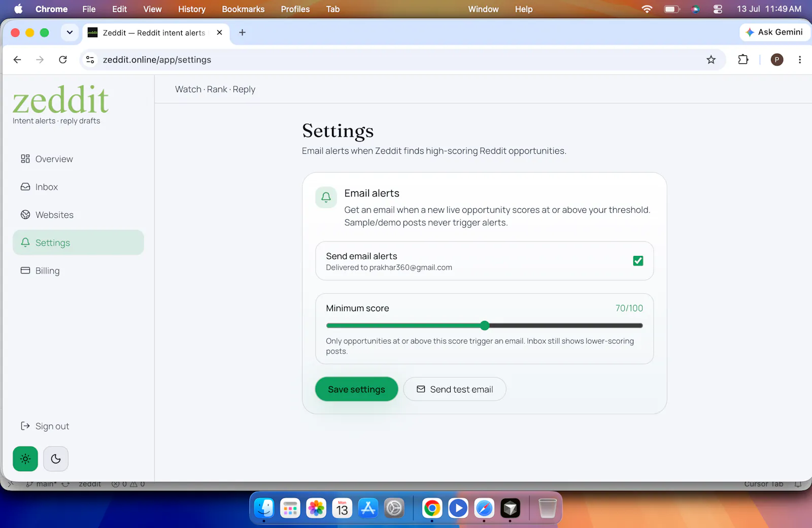Click the Watch · Rank · Reply header text
Screen dimensions: 812x528
click(x=215, y=89)
